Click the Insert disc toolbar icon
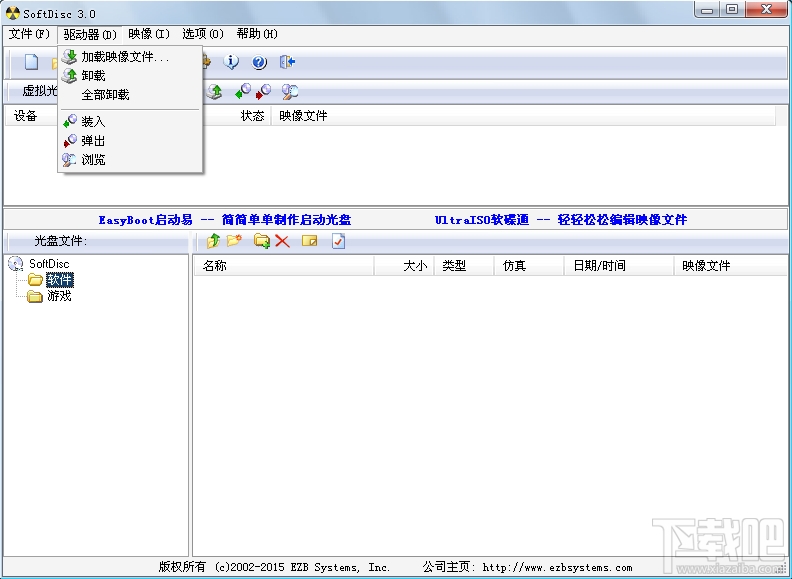The image size is (792, 579). pos(243,91)
